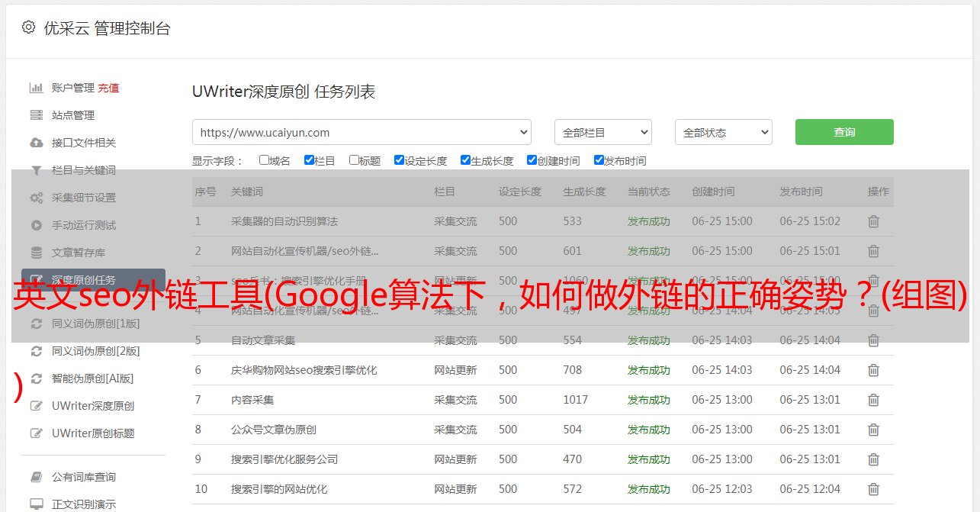Click the 内容采集 keyword in row 7
The height and width of the screenshot is (512, 980).
[x=252, y=400]
